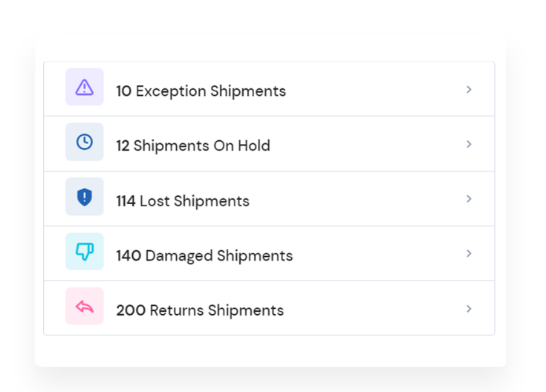Click the count 10 for exceptions
Viewport: 546px width, 392px height.
point(123,91)
